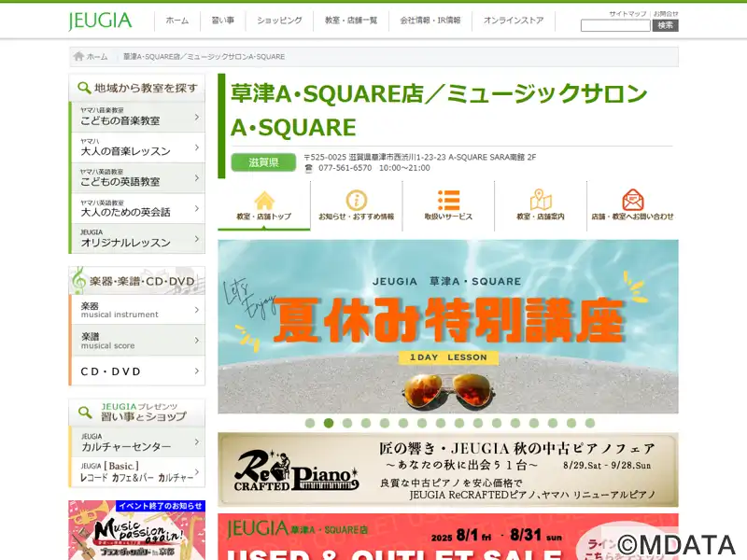The height and width of the screenshot is (560, 747).
Task: Open the ホーム top navigation item
Action: coord(177,21)
